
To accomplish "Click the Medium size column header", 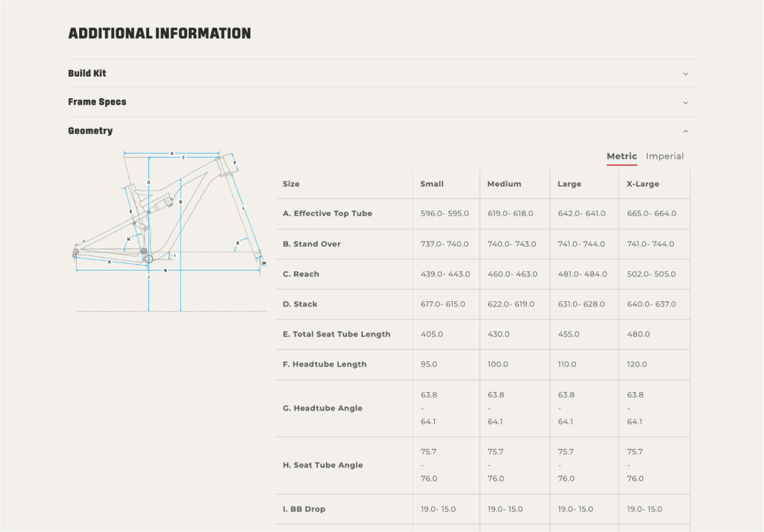I will (x=504, y=184).
